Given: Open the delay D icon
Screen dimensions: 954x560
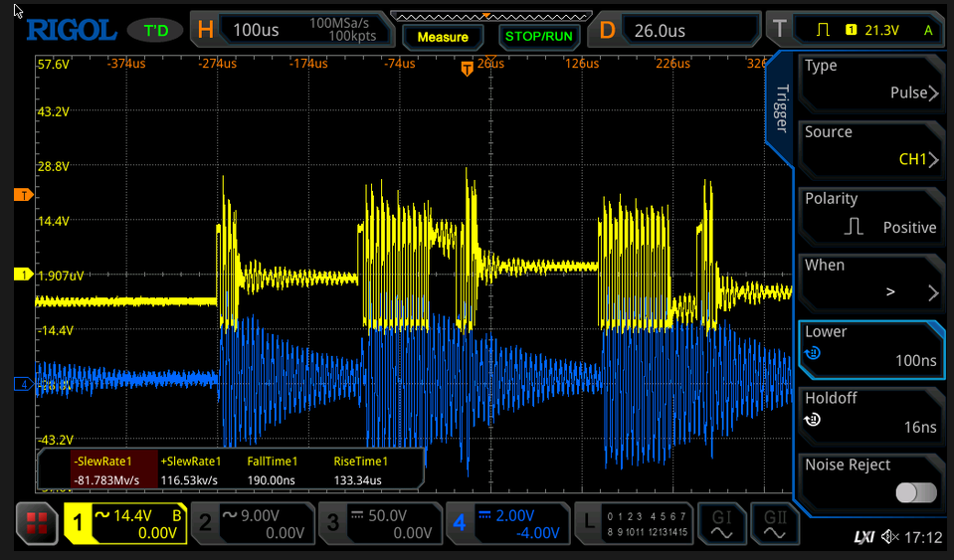Looking at the screenshot, I should click(607, 30).
